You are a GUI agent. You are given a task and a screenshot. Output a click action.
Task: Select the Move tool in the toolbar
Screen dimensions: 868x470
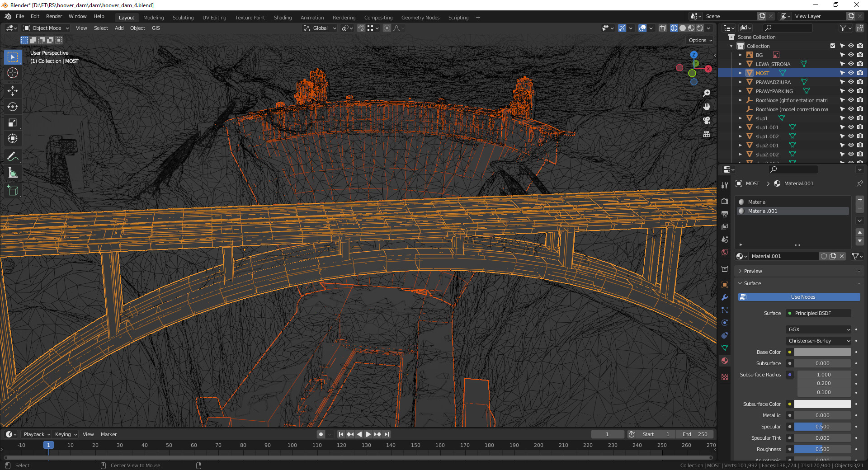(13, 91)
